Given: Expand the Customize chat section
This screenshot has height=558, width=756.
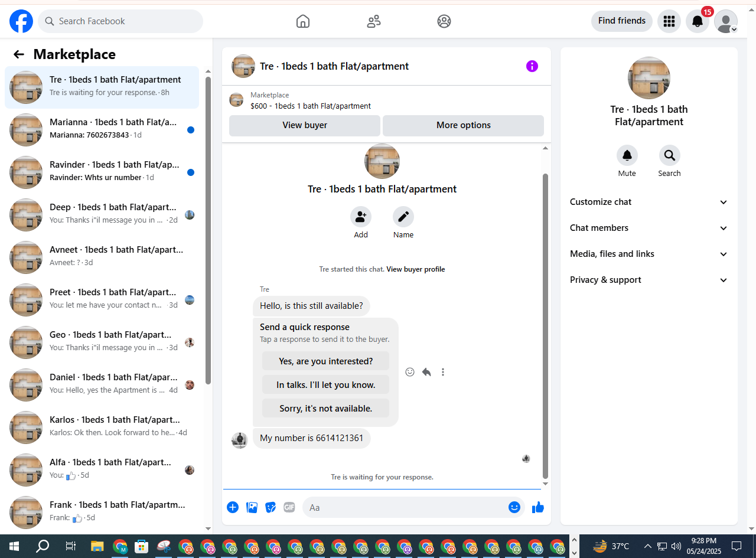Looking at the screenshot, I should [649, 202].
